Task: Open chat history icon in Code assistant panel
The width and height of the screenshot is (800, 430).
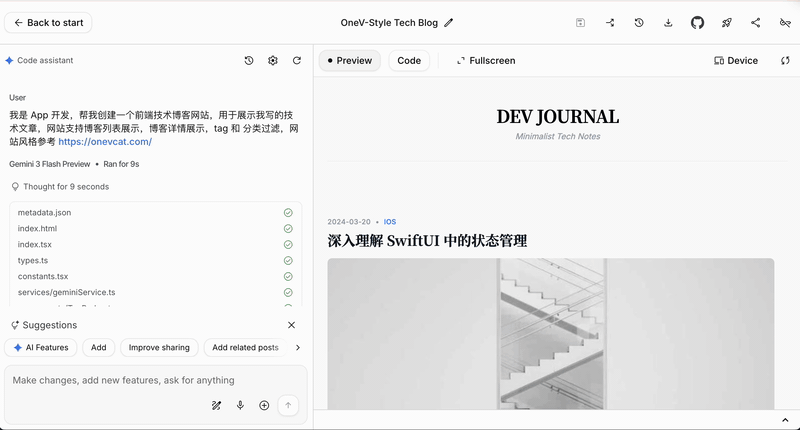Action: [249, 60]
